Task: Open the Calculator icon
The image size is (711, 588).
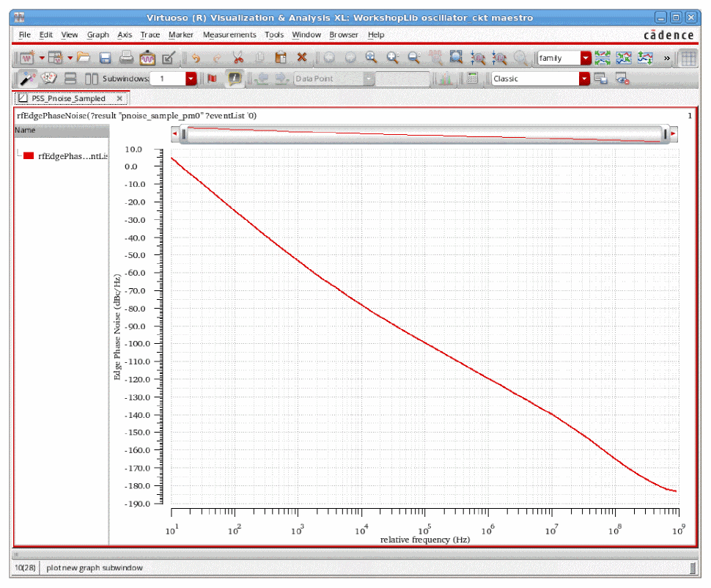Action: click(x=473, y=79)
